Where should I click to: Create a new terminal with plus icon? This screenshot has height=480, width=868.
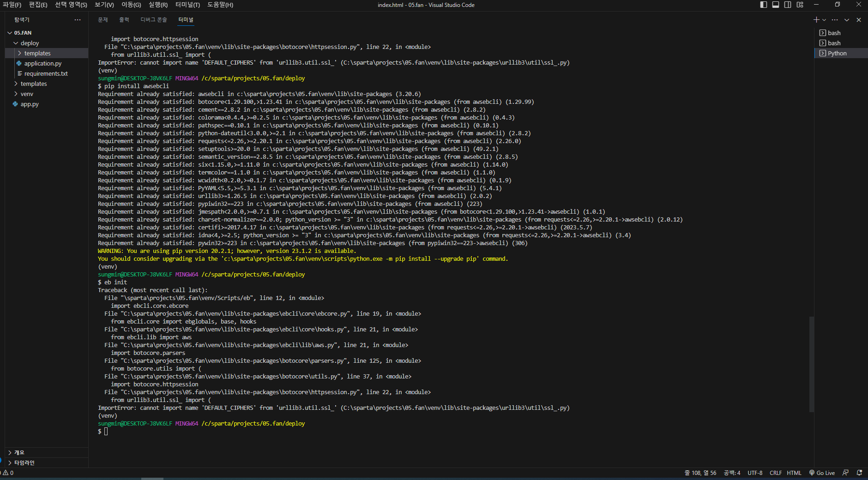pos(816,20)
